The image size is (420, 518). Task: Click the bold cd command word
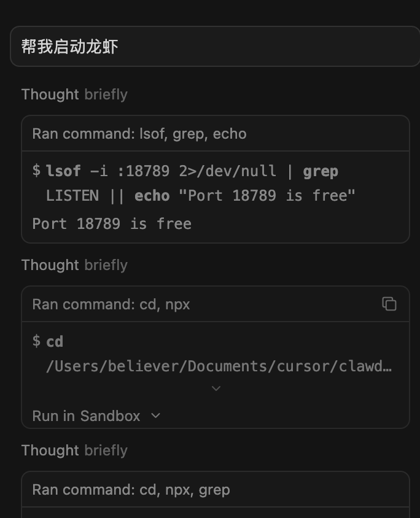coord(55,341)
